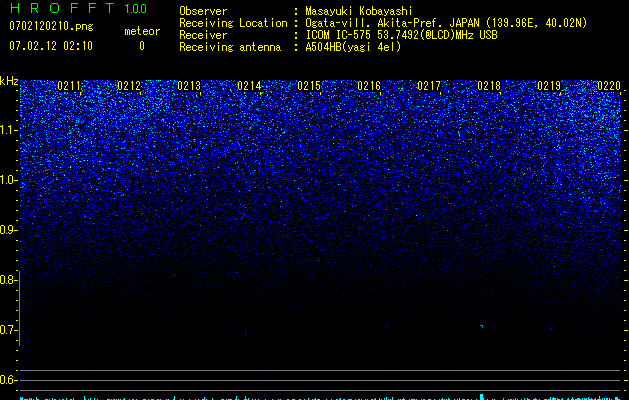Click the 0211 time marker
Image resolution: width=629 pixels, height=400 pixels.
(69, 86)
